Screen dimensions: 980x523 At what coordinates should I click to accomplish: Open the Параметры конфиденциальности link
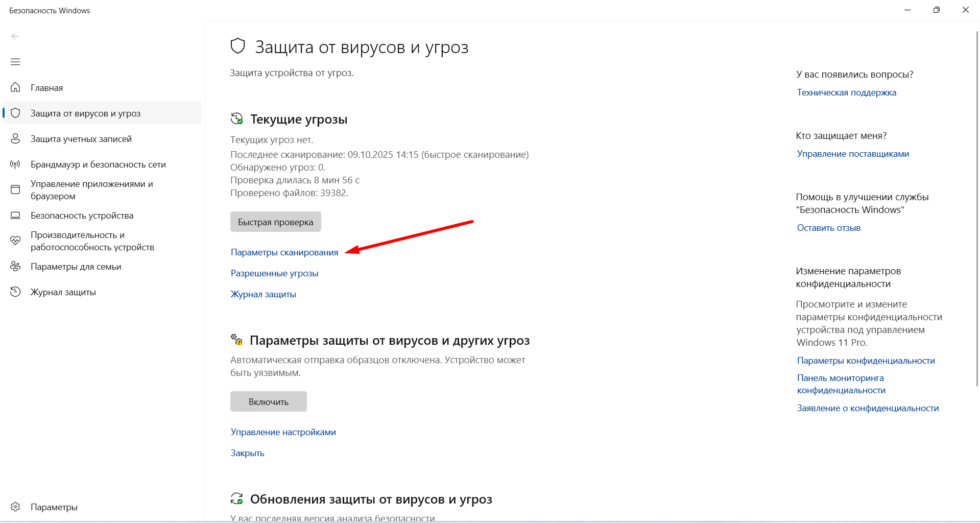[x=866, y=361]
